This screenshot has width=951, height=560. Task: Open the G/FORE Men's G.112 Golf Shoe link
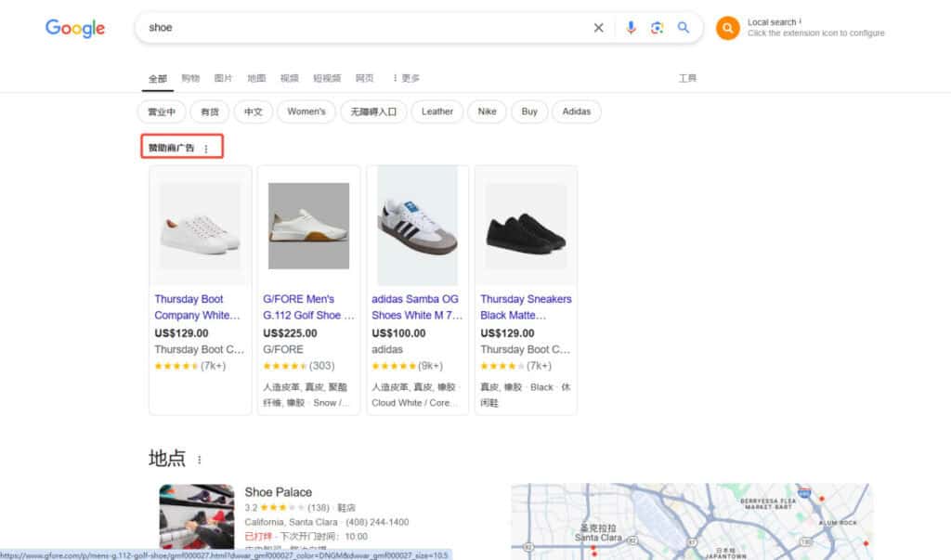pos(308,307)
